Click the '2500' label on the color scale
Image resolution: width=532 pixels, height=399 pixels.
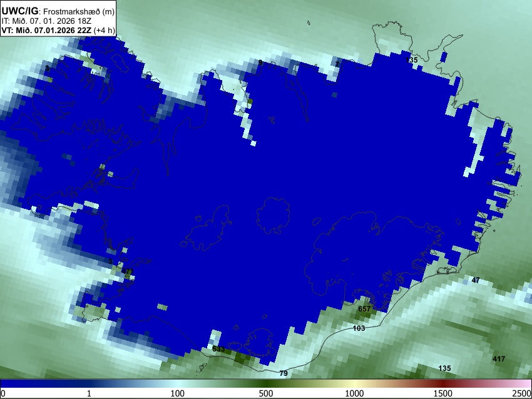click(523, 393)
